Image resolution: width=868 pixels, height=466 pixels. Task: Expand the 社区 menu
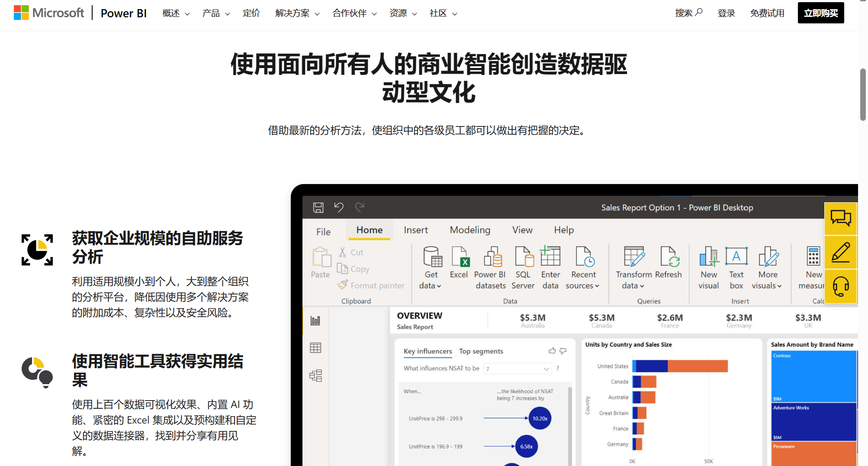(x=443, y=13)
